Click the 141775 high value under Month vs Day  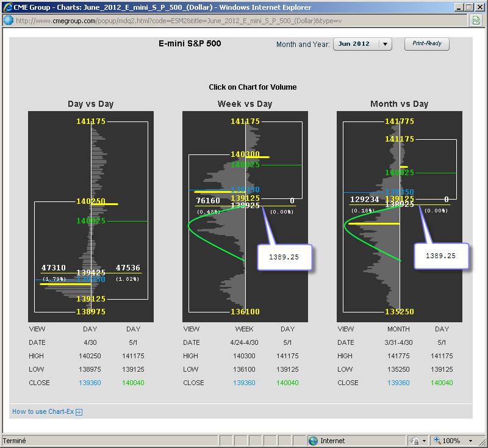click(x=399, y=356)
